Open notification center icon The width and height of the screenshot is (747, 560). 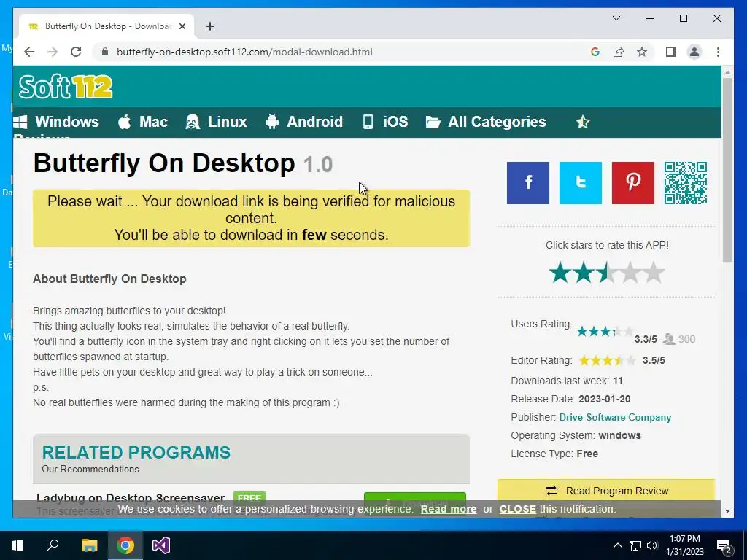point(724,546)
